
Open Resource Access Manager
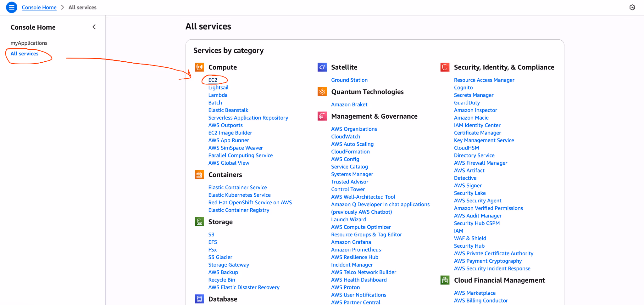[x=484, y=80]
